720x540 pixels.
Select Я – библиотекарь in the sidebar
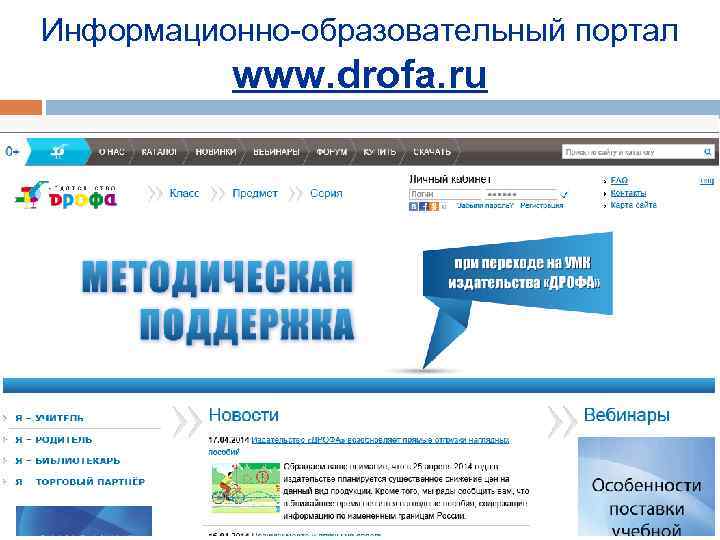[x=68, y=460]
